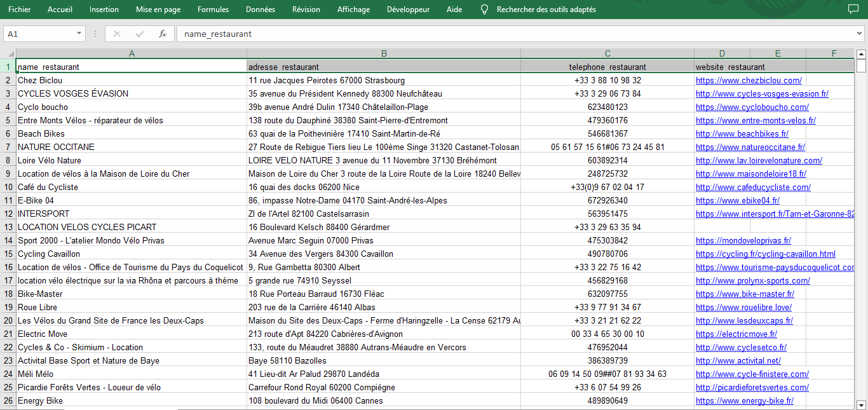Click the Select All corner triangle
Viewport: 868px width, 410px height.
[x=10, y=53]
